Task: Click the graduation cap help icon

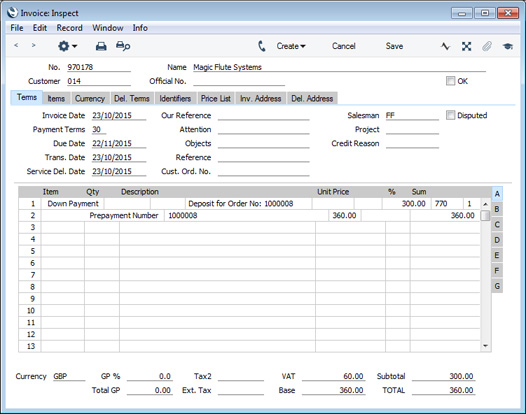Action: click(x=508, y=46)
